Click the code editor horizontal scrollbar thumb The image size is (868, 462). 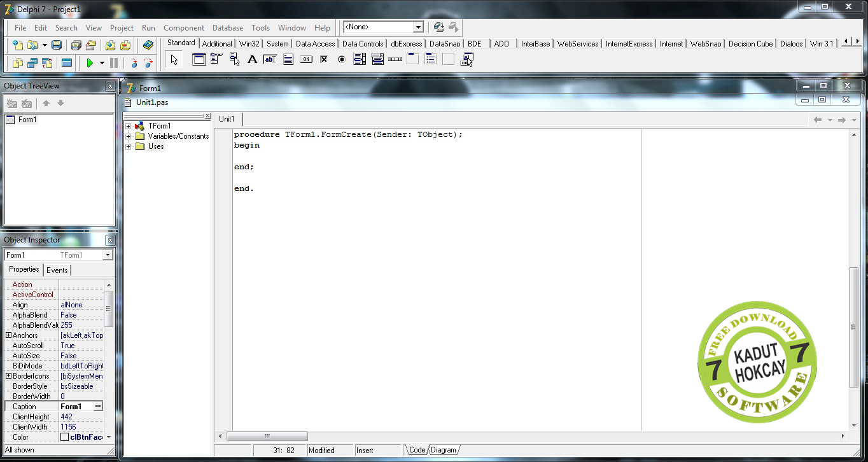click(267, 437)
